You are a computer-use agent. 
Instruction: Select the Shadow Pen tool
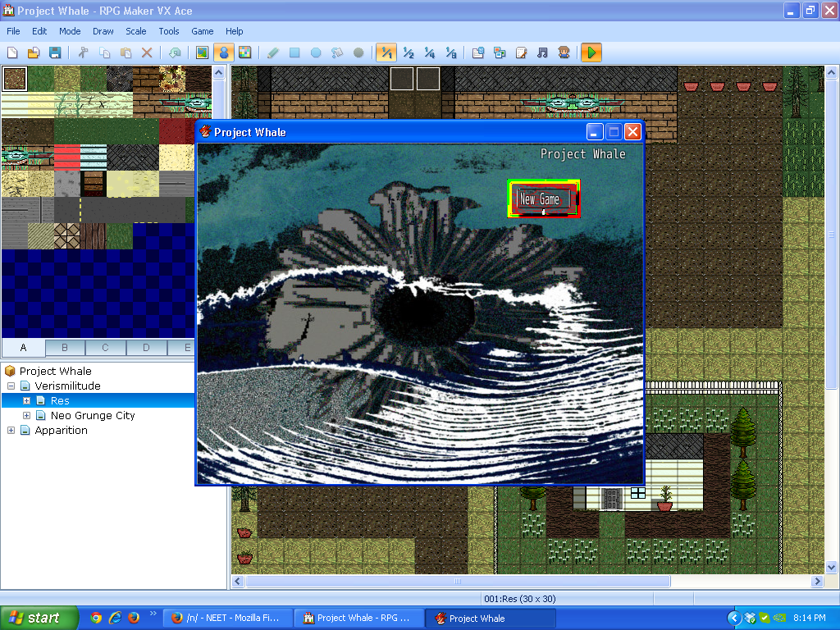(358, 52)
